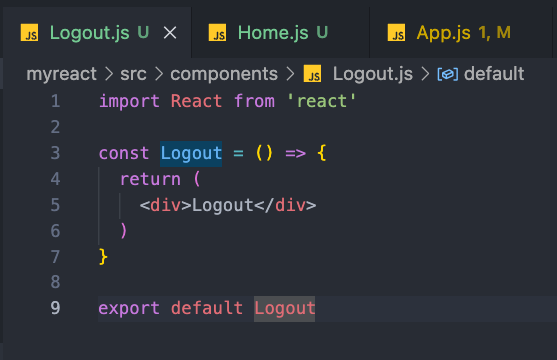
Task: Click closing parenthesis on line 6
Action: point(124,231)
